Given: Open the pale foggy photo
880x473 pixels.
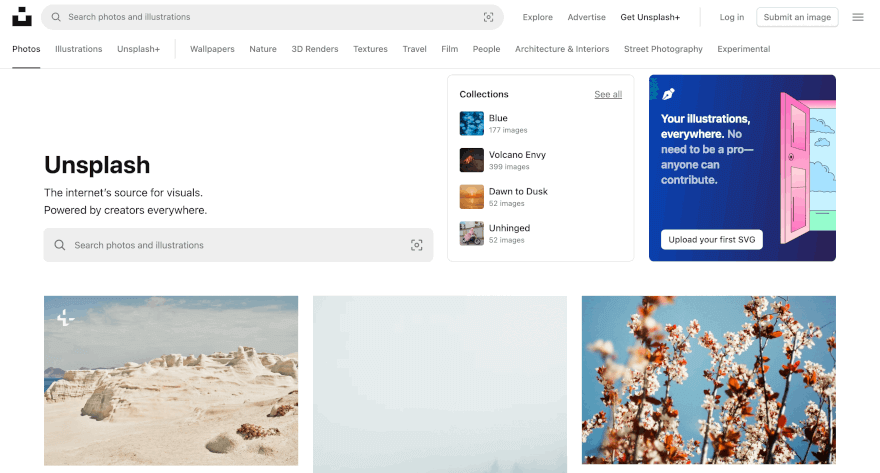Looking at the screenshot, I should pos(440,384).
